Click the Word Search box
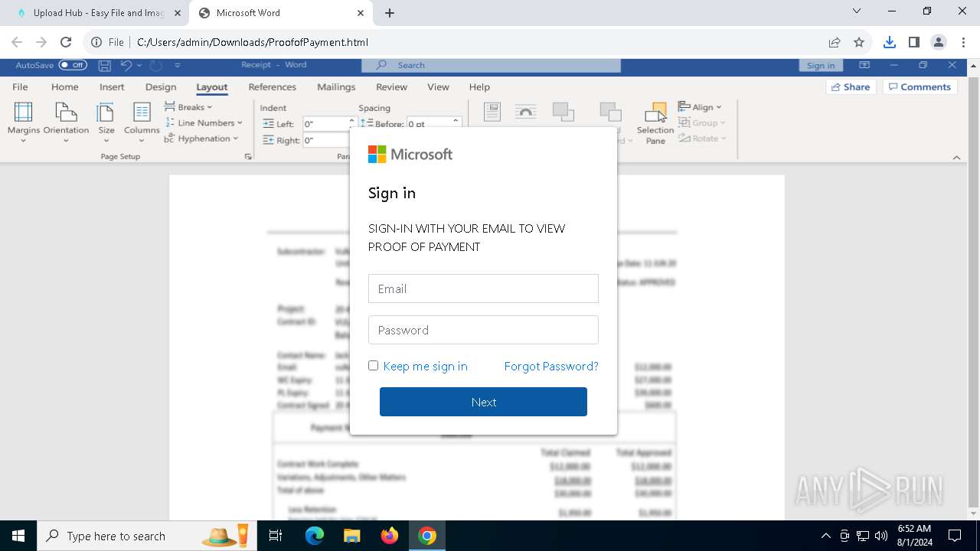The height and width of the screenshot is (551, 980). [491, 65]
